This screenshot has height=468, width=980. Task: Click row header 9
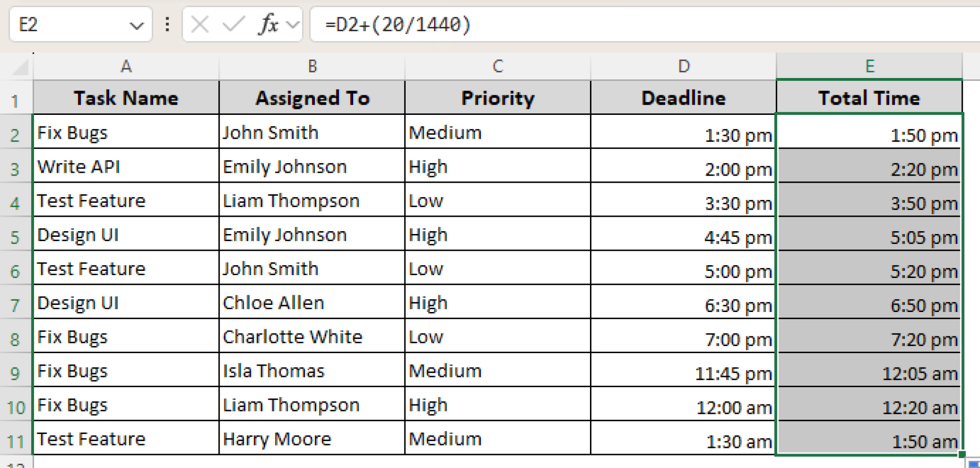(14, 373)
